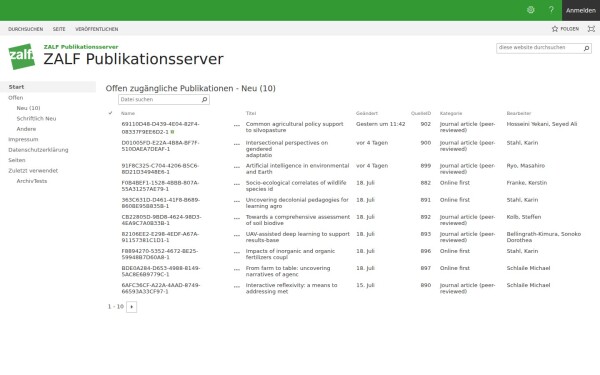The height and width of the screenshot is (375, 600).
Task: Open Seiten in the left navigation
Action: [17, 160]
